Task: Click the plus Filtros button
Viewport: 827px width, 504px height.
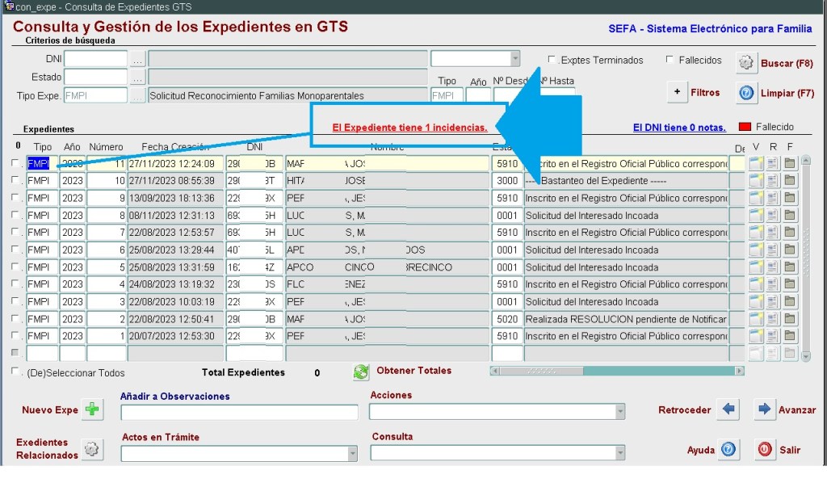Action: 678,93
